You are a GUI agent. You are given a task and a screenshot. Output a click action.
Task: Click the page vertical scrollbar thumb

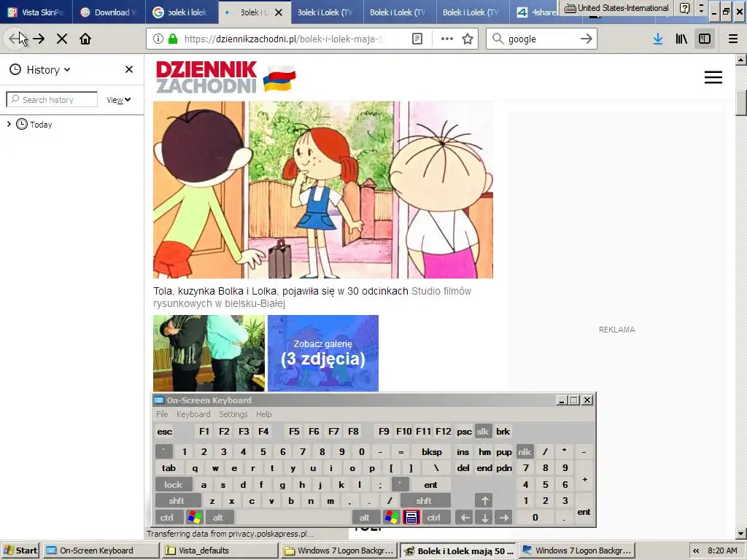[741, 102]
